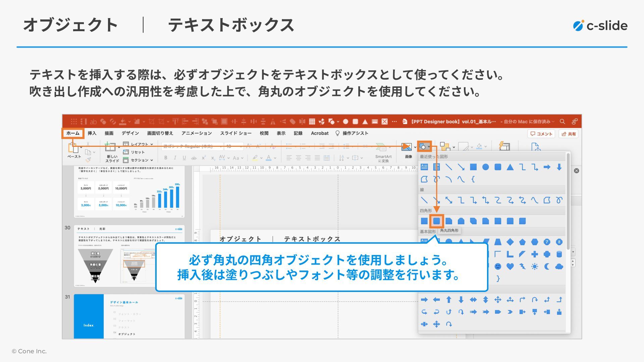Image resolution: width=644 pixels, height=362 pixels.
Task: Click the paste clipboard icon
Action: (72, 147)
